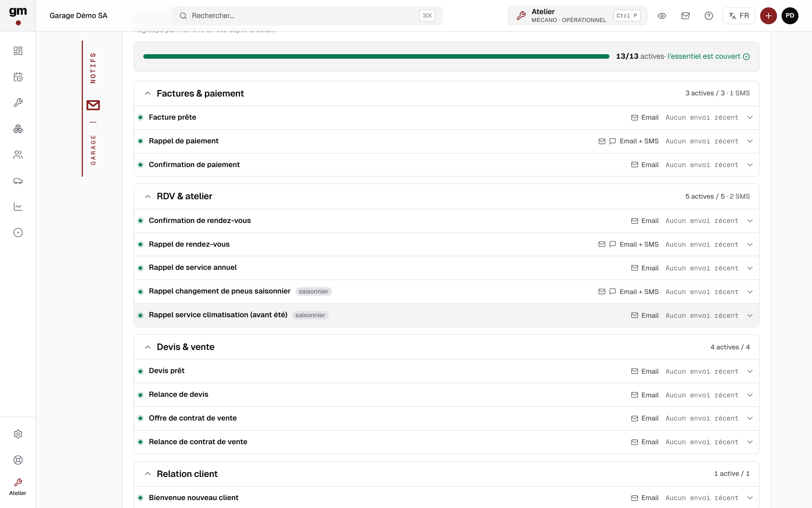Click the ⌘K shortcut badge in search

(x=427, y=16)
